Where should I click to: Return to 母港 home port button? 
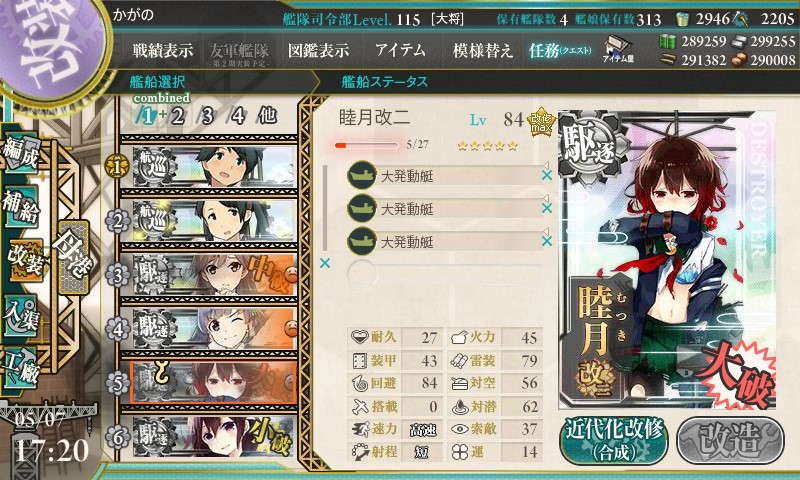[73, 258]
